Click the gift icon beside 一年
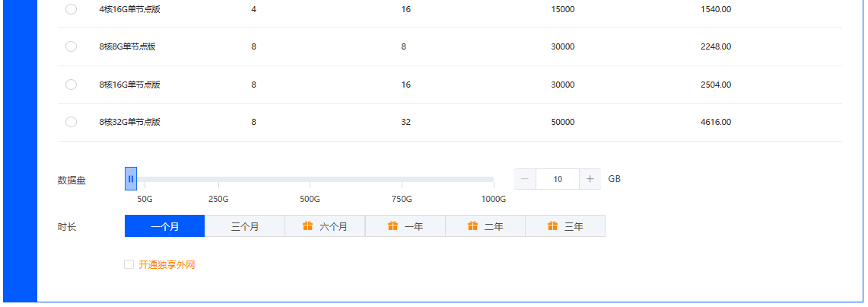The height and width of the screenshot is (307, 868). click(393, 226)
